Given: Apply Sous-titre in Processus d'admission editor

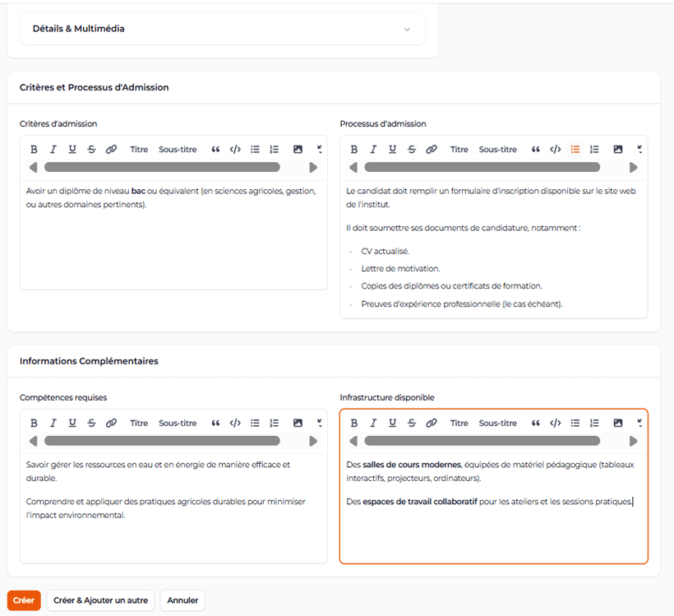Looking at the screenshot, I should tap(498, 150).
